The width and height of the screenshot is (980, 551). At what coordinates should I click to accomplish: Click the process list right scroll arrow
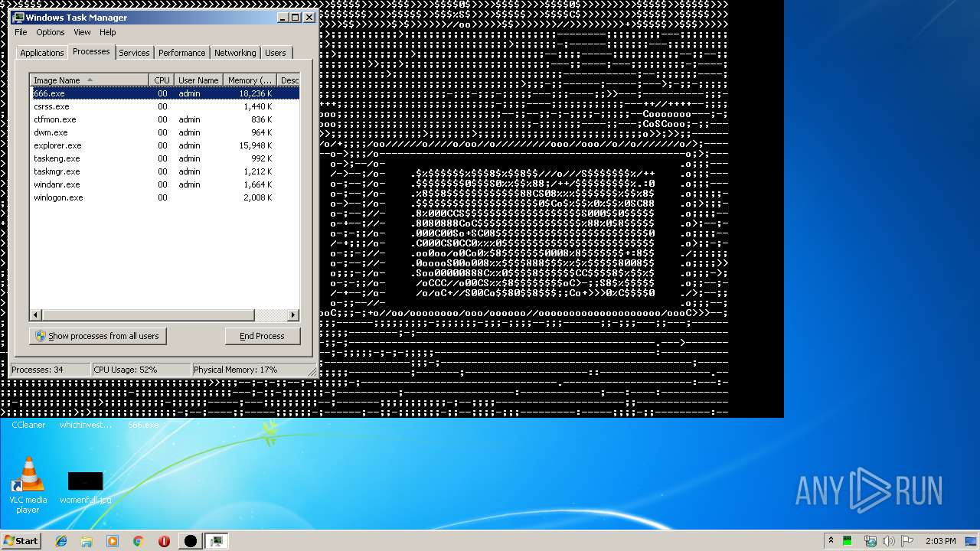pyautogui.click(x=293, y=315)
